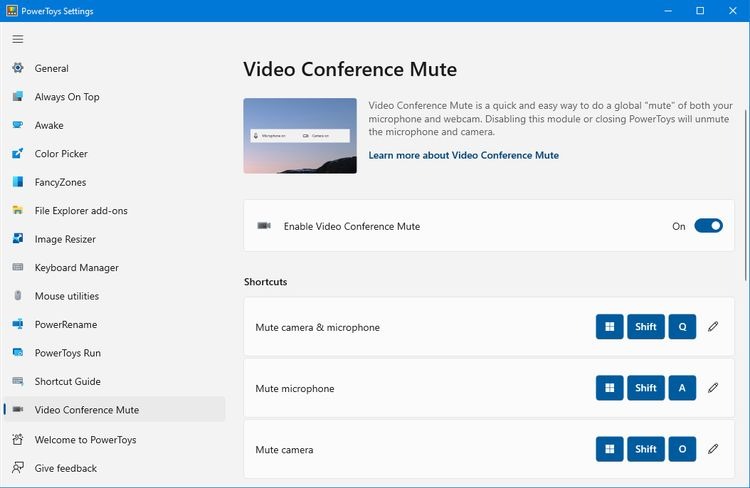Open the General settings page
750x488 pixels.
[x=115, y=68]
